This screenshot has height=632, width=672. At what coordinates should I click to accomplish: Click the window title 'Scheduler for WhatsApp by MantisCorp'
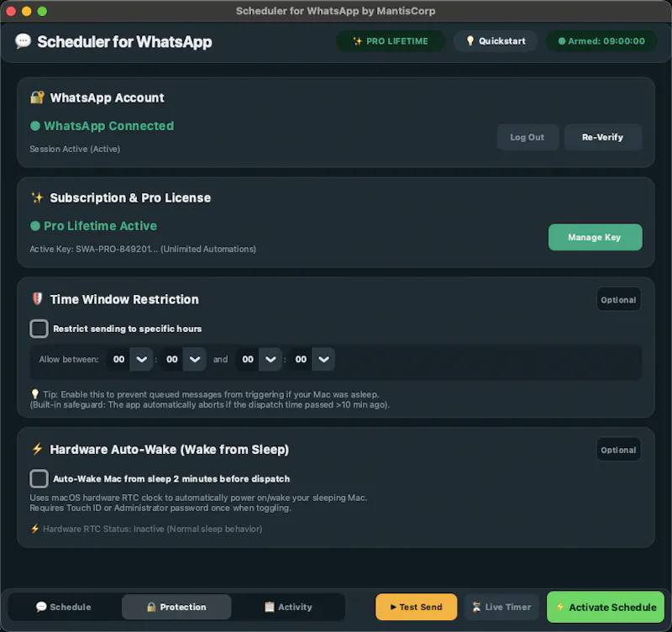pyautogui.click(x=335, y=11)
